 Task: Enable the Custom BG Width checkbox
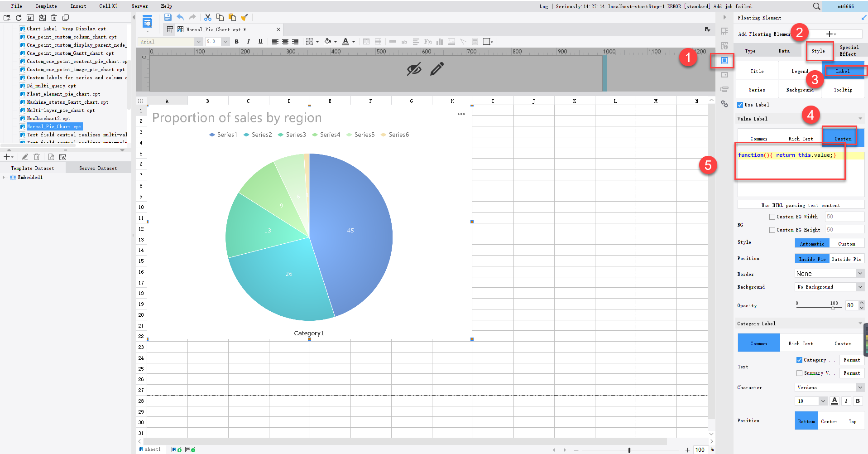[772, 217]
